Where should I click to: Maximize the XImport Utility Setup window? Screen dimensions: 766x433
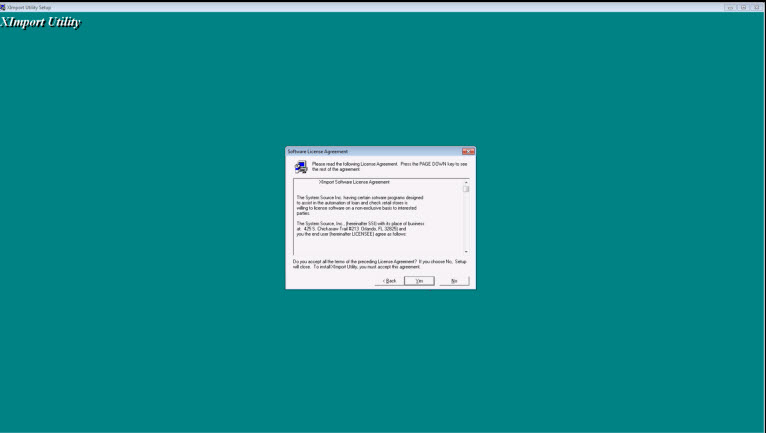click(x=744, y=7)
